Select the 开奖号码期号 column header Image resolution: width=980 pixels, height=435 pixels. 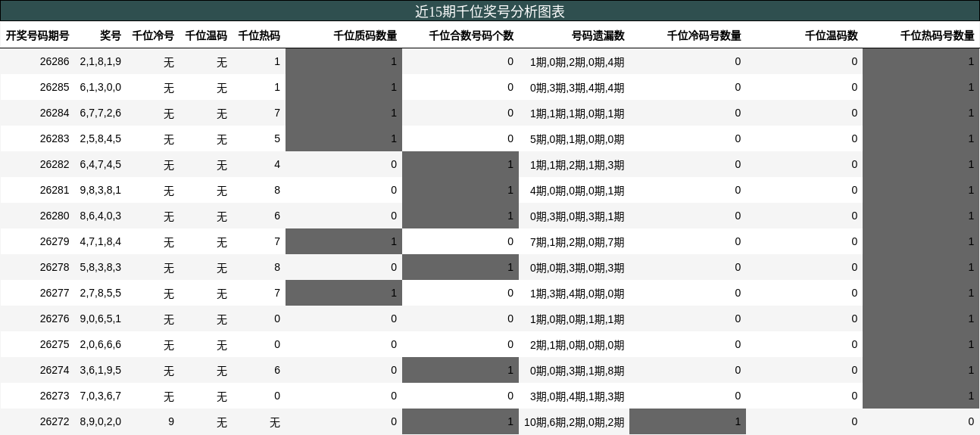38,36
